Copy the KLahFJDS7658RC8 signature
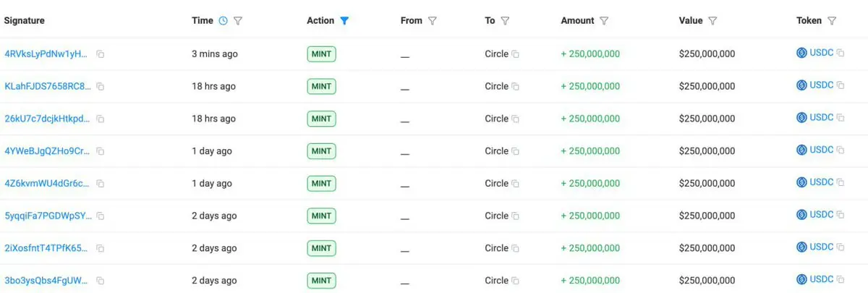The width and height of the screenshot is (868, 293). 101,87
